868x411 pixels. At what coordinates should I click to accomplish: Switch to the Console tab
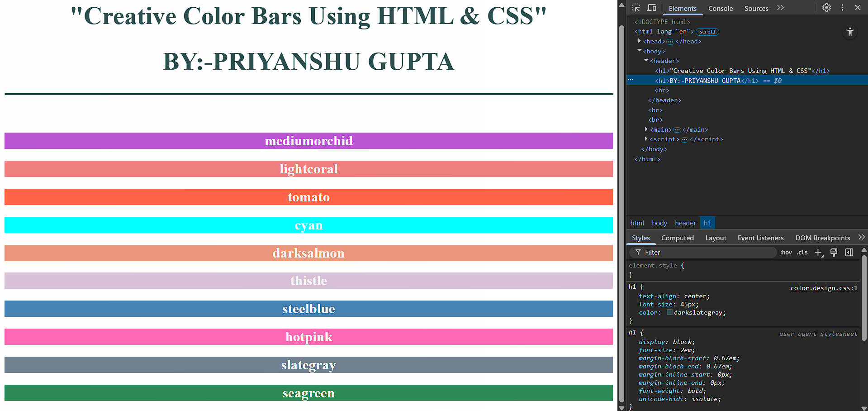click(720, 9)
